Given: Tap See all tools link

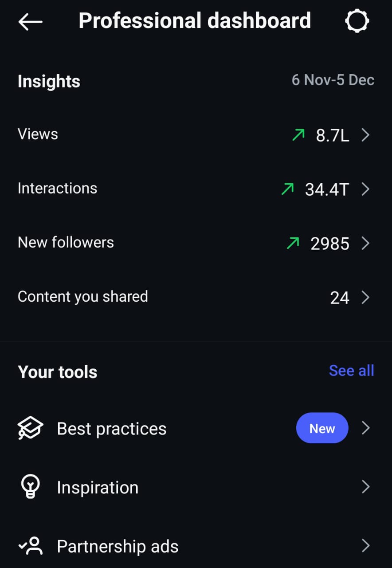Looking at the screenshot, I should pos(351,371).
